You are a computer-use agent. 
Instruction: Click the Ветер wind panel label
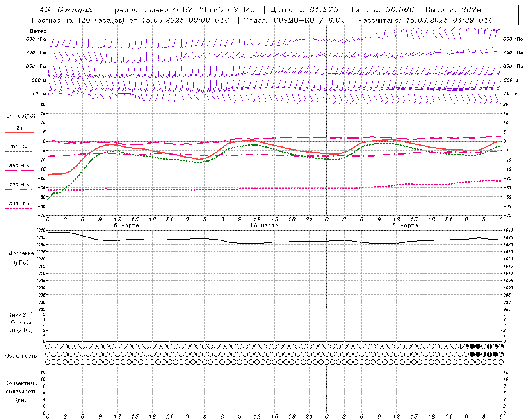pyautogui.click(x=38, y=31)
